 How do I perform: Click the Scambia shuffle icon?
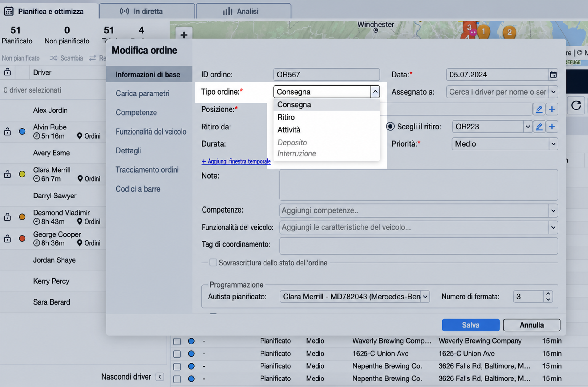point(53,58)
